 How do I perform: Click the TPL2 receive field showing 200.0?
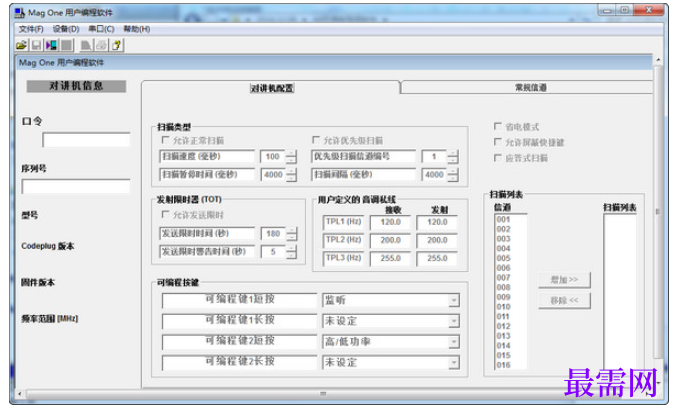(390, 241)
